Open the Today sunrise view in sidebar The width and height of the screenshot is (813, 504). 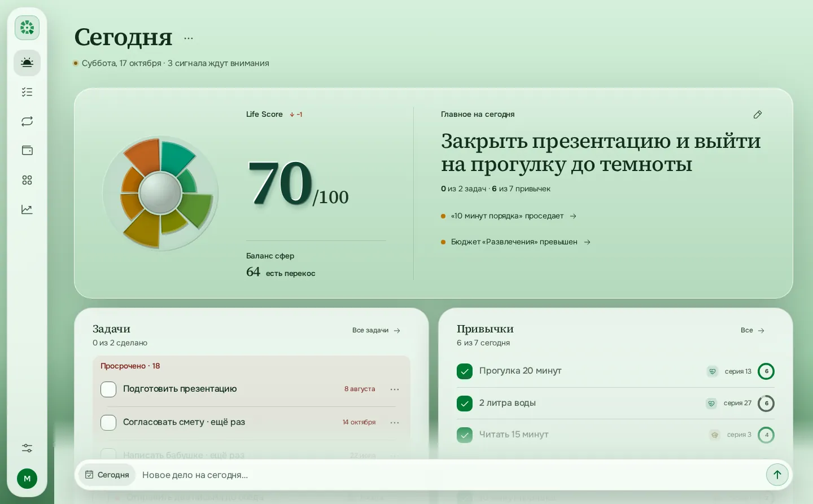pos(27,63)
